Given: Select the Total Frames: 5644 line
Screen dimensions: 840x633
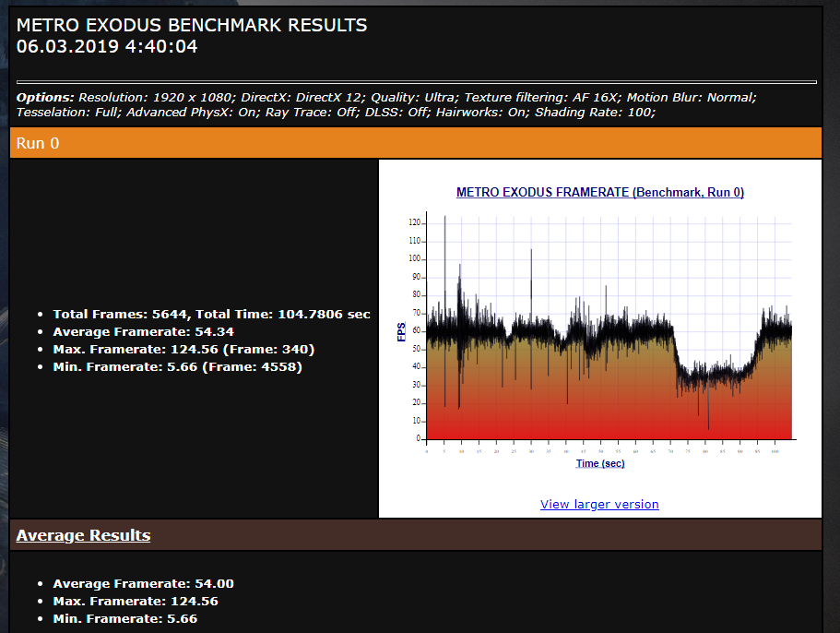Looking at the screenshot, I should [211, 314].
